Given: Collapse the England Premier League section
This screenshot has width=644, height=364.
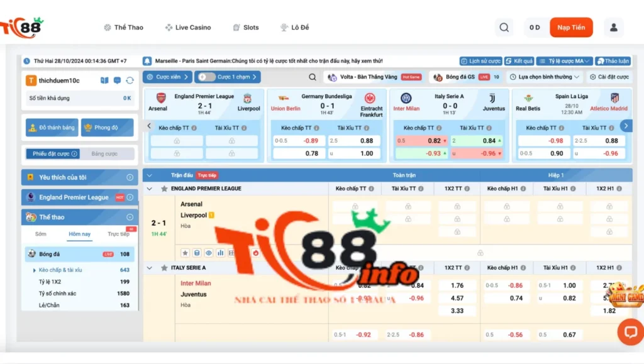Looking at the screenshot, I should [150, 189].
